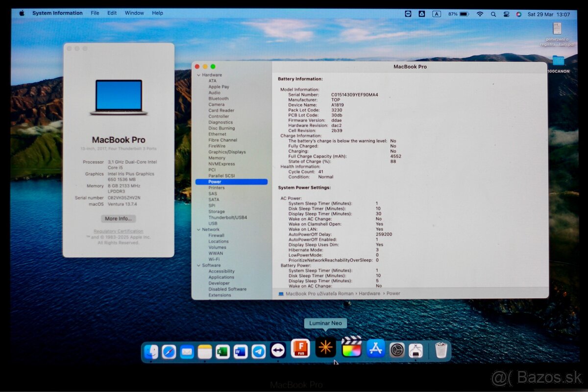This screenshot has width=588, height=392.
Task: Open Microsoft Word from the Dock
Action: point(240,350)
